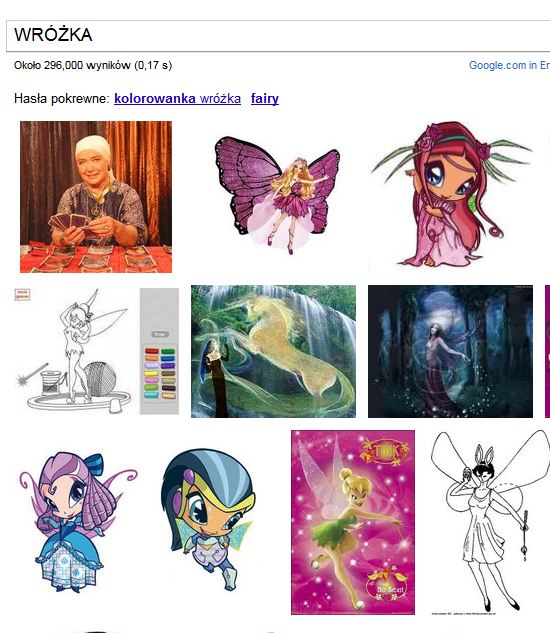Image resolution: width=550 pixels, height=633 pixels.
Task: Open the partially visible magenta thumbnail at right edge
Action: coord(547,351)
